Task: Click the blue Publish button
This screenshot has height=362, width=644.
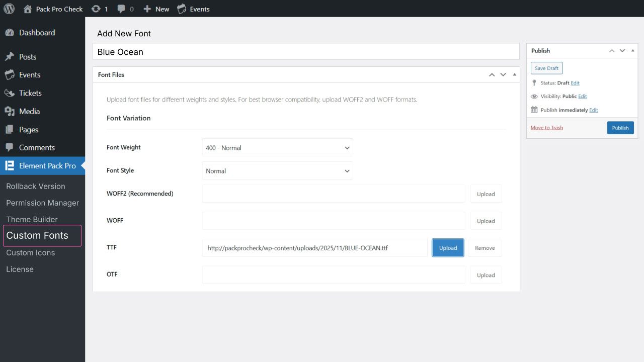Action: pyautogui.click(x=620, y=128)
